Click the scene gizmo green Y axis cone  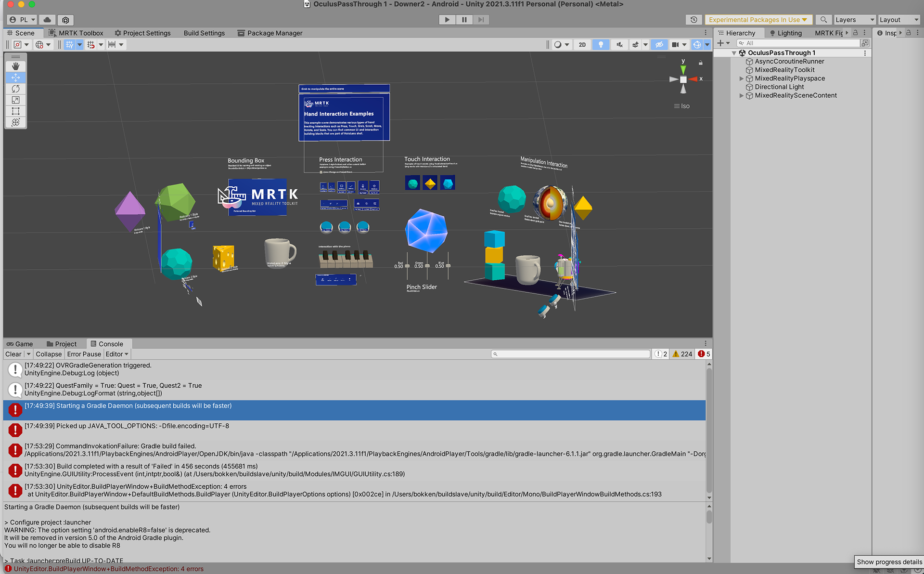683,69
